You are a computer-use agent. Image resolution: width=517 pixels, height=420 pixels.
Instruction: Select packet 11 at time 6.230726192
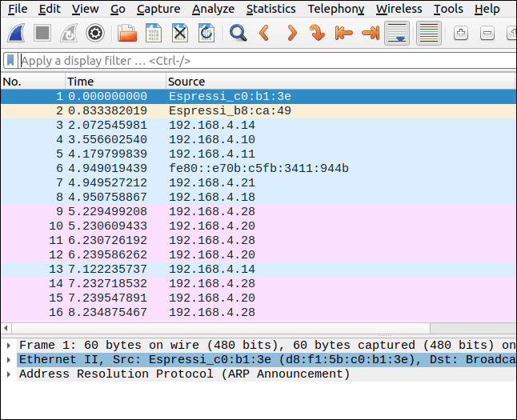pyautogui.click(x=258, y=240)
